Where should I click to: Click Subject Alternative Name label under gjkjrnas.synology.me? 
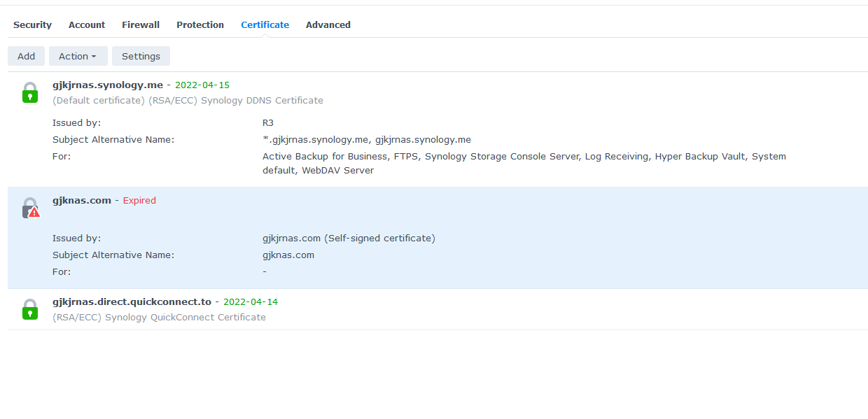coord(113,139)
